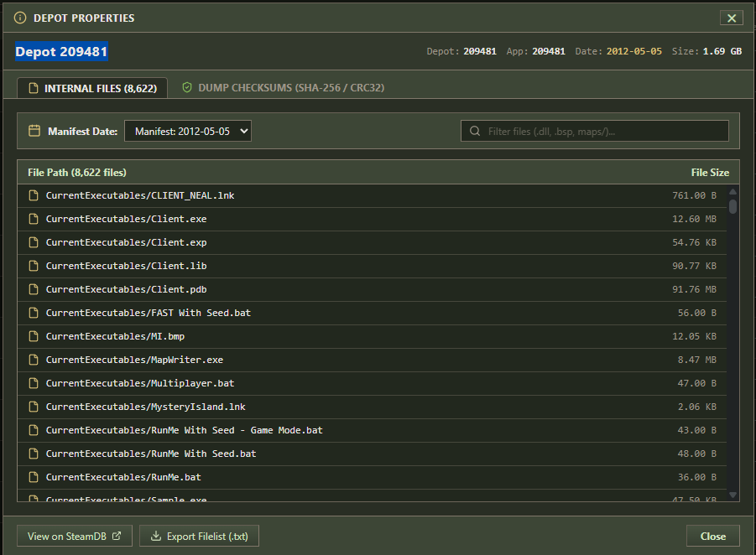This screenshot has width=756, height=555.
Task: Export Filelist (.txt) button
Action: (x=199, y=536)
